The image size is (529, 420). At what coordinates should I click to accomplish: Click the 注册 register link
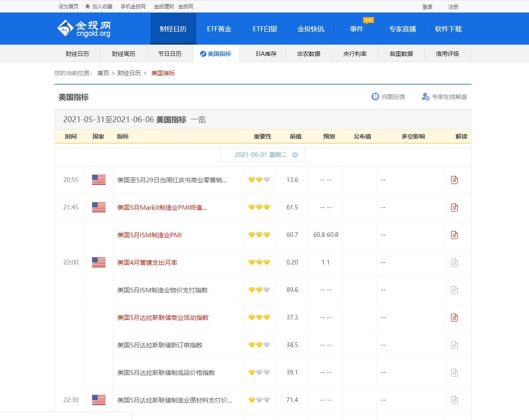(453, 6)
